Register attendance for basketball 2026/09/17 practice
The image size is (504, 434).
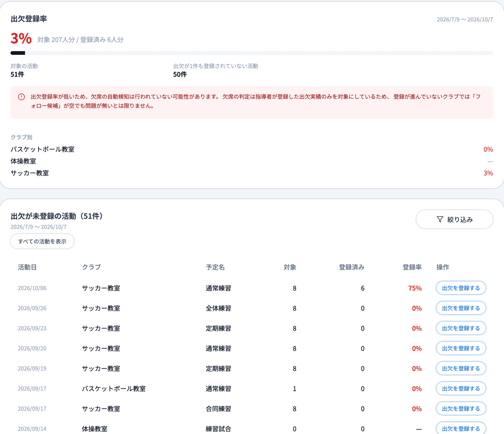(461, 389)
